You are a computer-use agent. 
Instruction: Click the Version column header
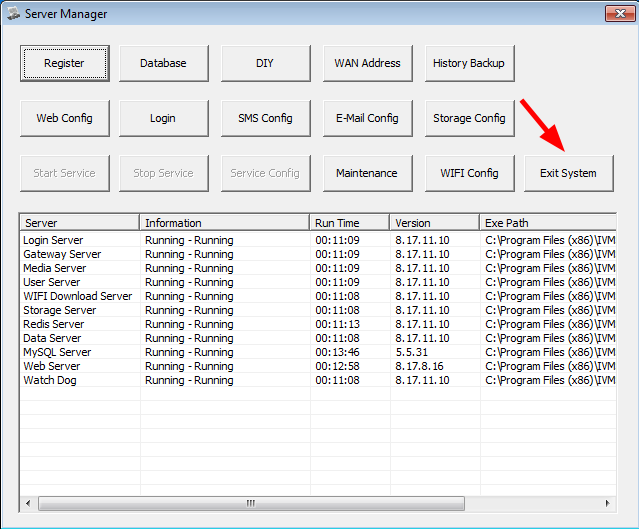coord(434,223)
